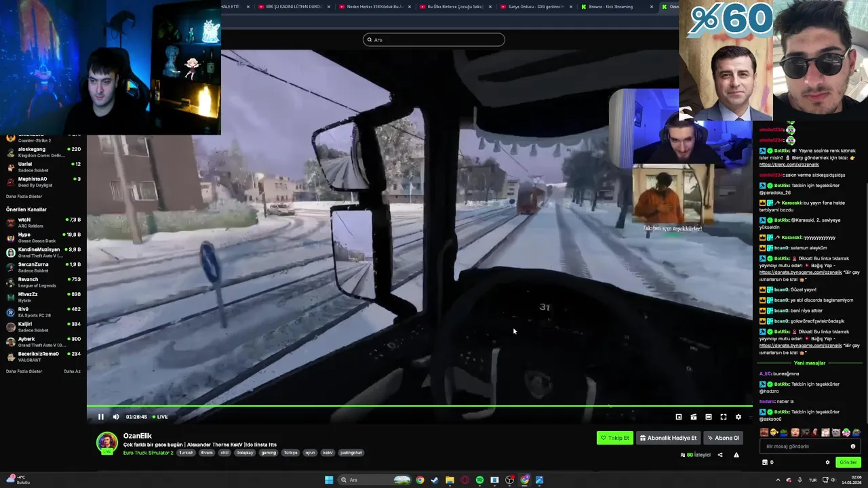Open Ayberk recommended channel
Viewport: 868px width, 488px height.
pos(43,342)
